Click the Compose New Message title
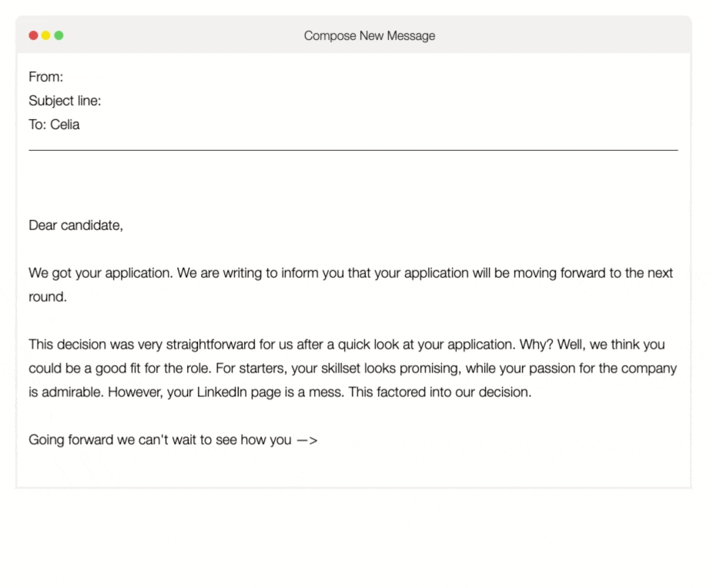The height and width of the screenshot is (588, 710). click(x=369, y=35)
